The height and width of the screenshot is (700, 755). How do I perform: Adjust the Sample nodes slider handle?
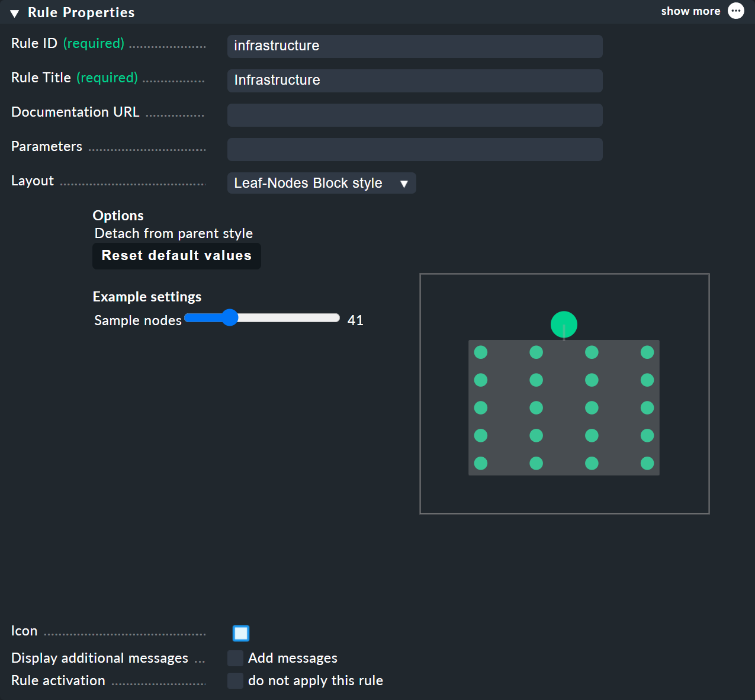point(230,317)
